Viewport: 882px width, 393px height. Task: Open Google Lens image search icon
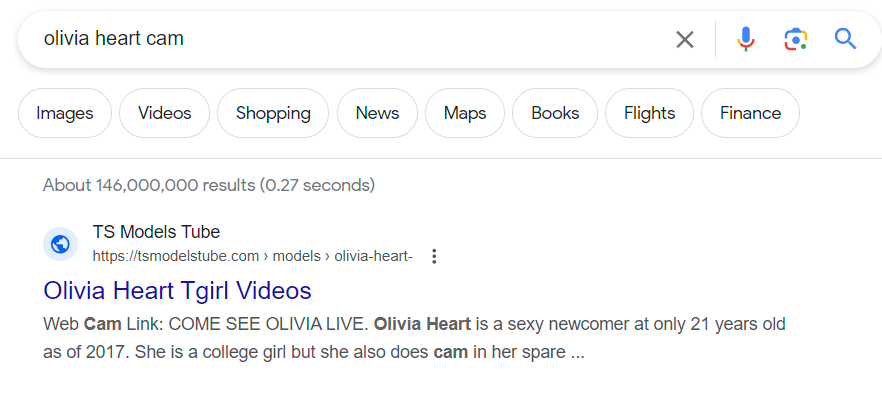point(795,39)
